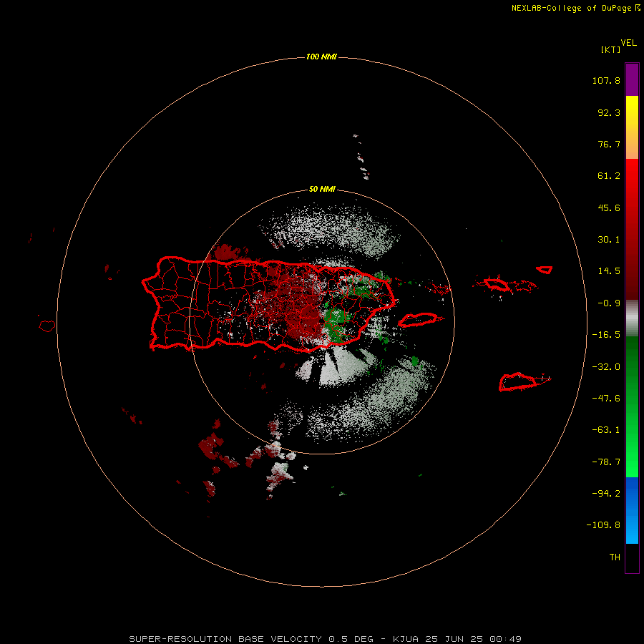Click the Super-Resolution Base Velocity caption

click(326, 639)
